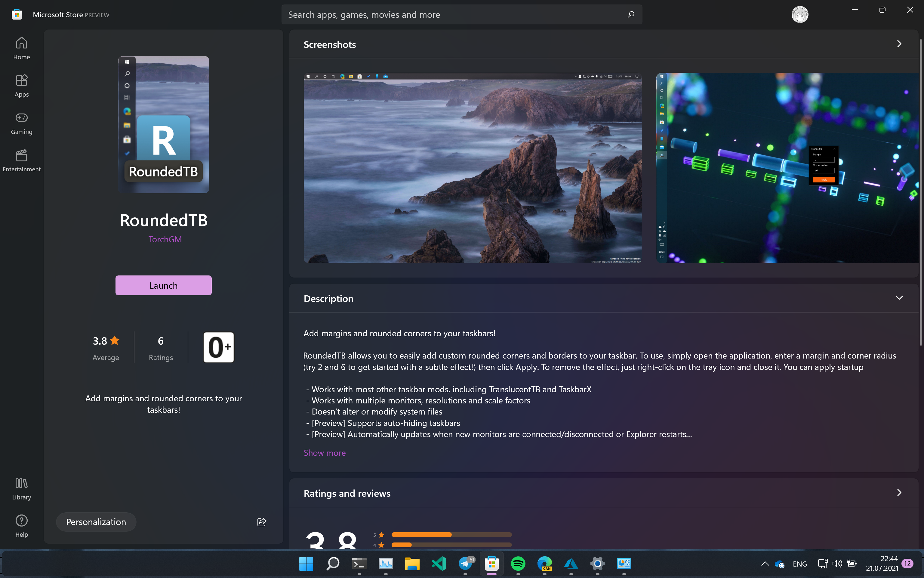
Task: Open OneDrive tray icon
Action: click(780, 564)
